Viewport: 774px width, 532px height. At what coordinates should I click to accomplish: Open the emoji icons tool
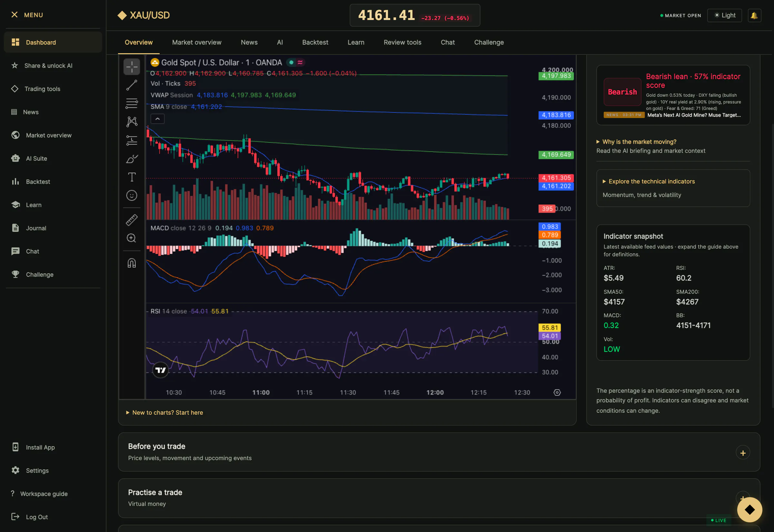coord(132,195)
